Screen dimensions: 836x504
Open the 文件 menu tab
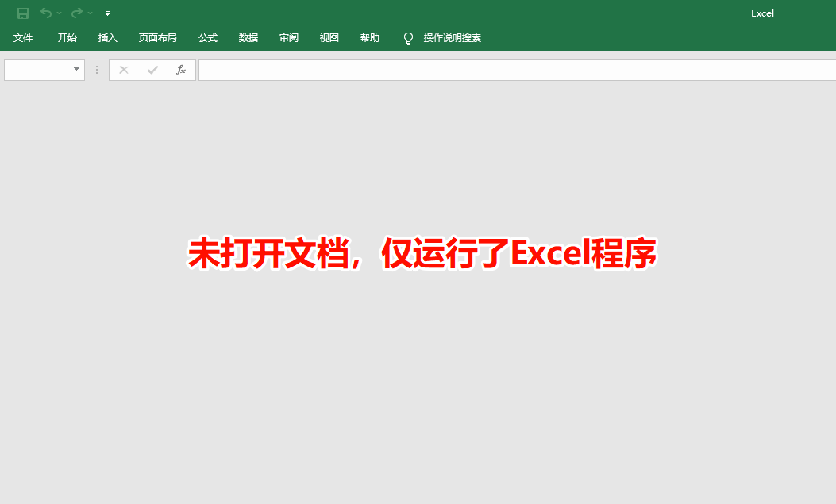(x=23, y=38)
